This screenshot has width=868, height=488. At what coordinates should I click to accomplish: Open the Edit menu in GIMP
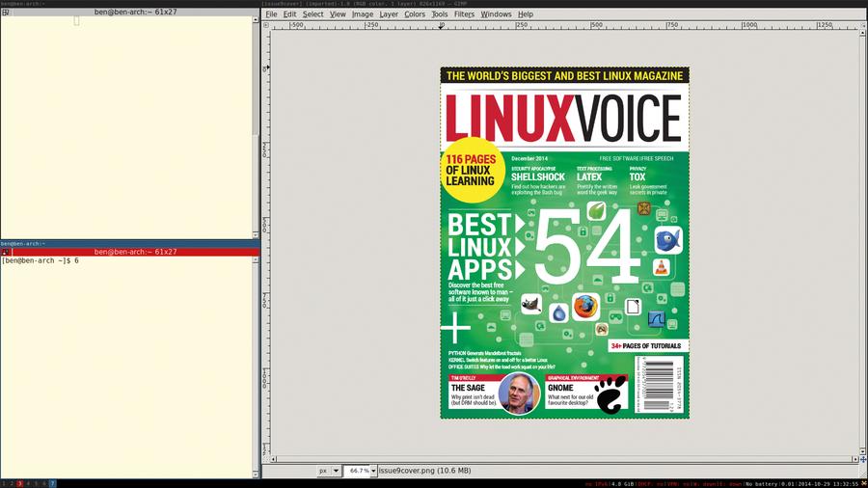[x=289, y=14]
